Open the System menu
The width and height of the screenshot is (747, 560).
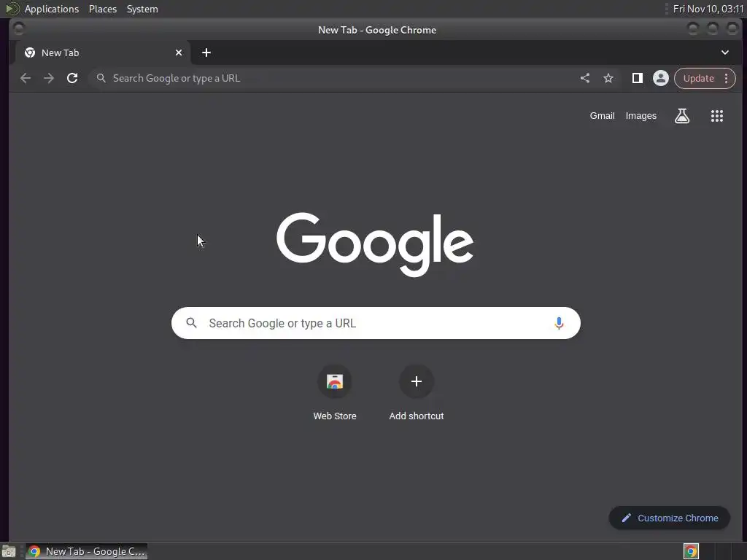[142, 9]
